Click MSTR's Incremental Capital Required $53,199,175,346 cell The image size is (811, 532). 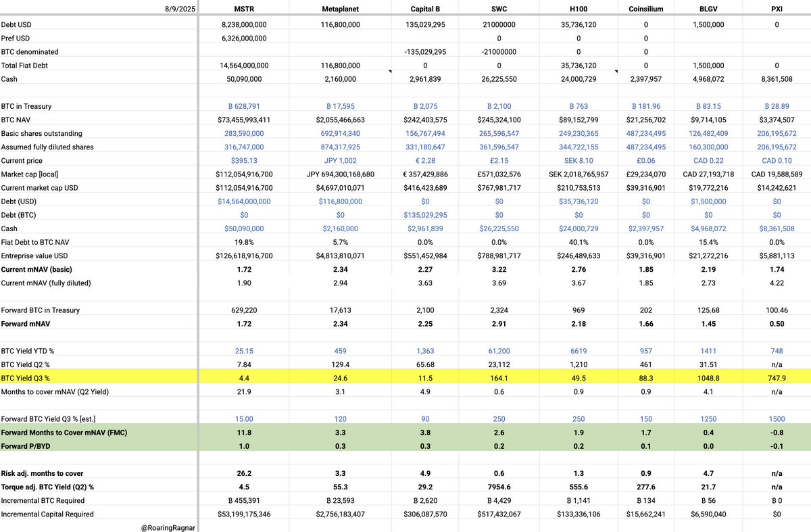(244, 514)
